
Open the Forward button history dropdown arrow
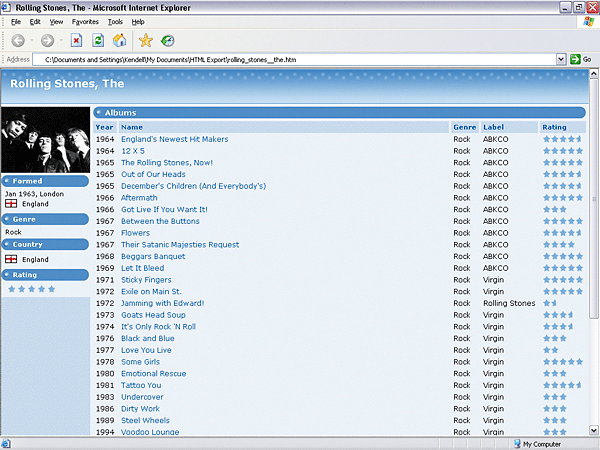(61, 40)
